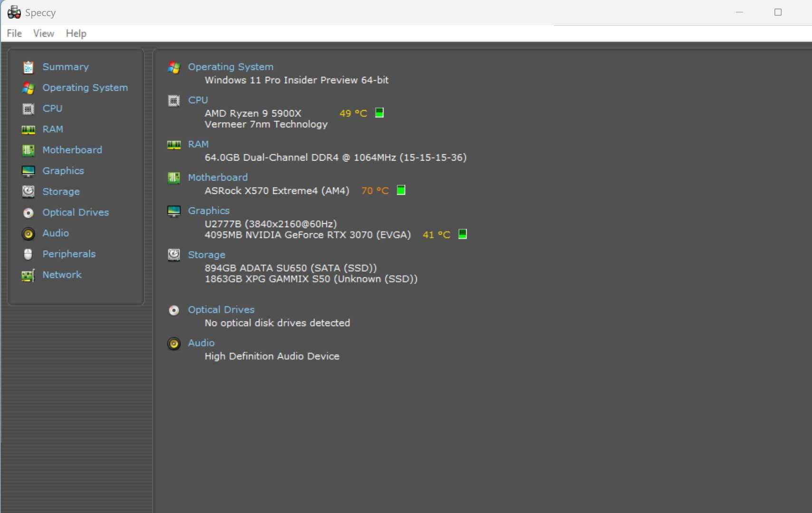Click the CPU heading link in summary

198,100
